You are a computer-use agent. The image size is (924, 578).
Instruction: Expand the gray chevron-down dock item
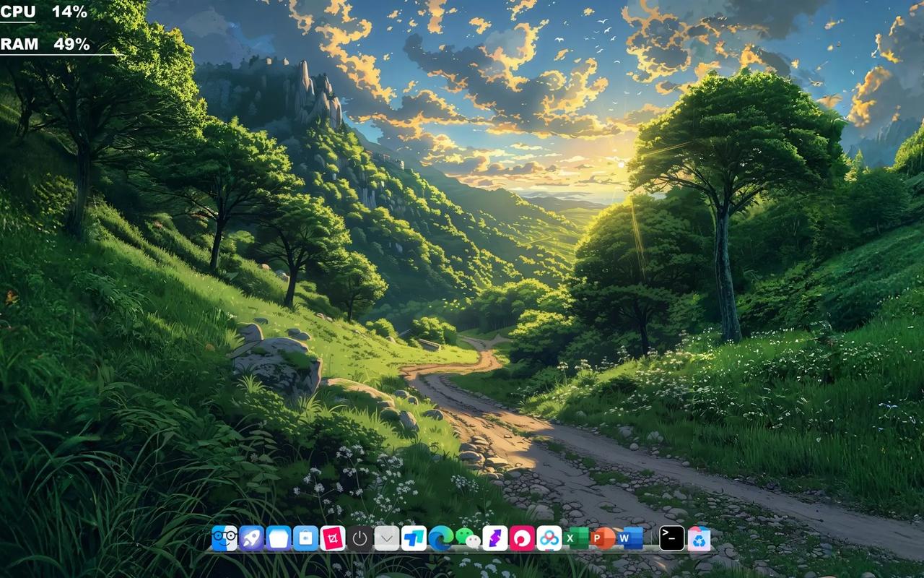coord(387,538)
